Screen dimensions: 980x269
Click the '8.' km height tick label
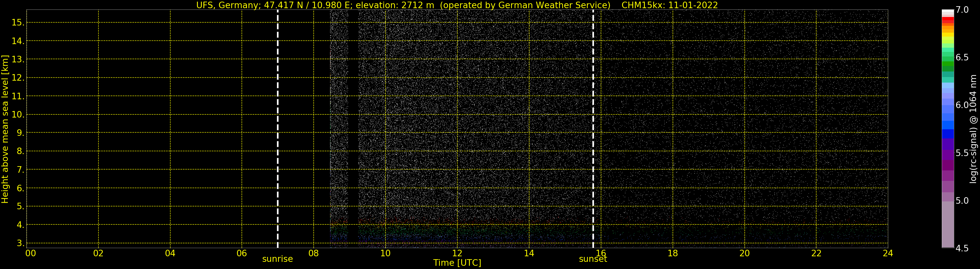(20, 151)
